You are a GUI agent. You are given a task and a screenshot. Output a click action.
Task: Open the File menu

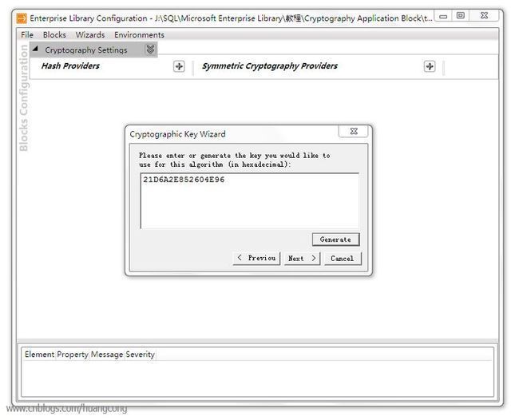(27, 35)
